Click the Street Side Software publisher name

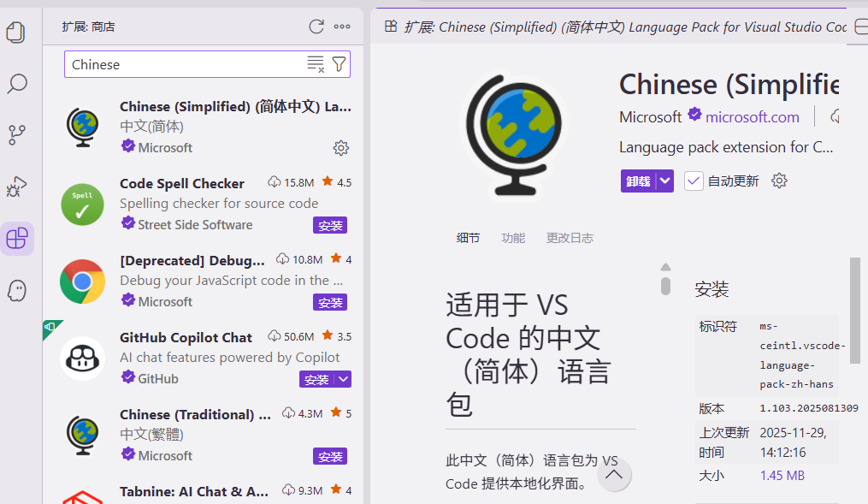point(195,224)
